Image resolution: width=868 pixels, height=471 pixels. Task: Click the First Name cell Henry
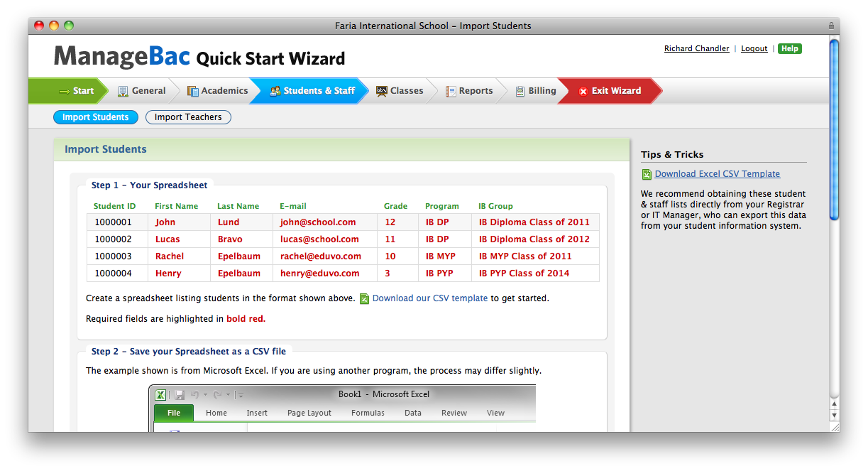pos(168,274)
